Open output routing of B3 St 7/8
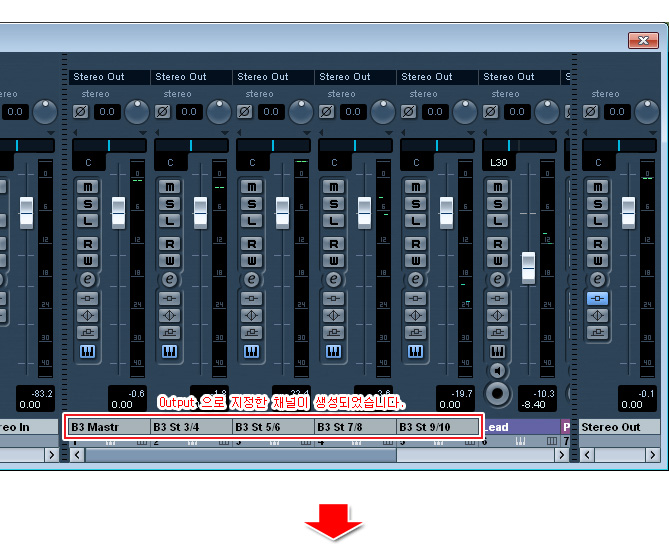Image resolution: width=669 pixels, height=553 pixels. (355, 77)
